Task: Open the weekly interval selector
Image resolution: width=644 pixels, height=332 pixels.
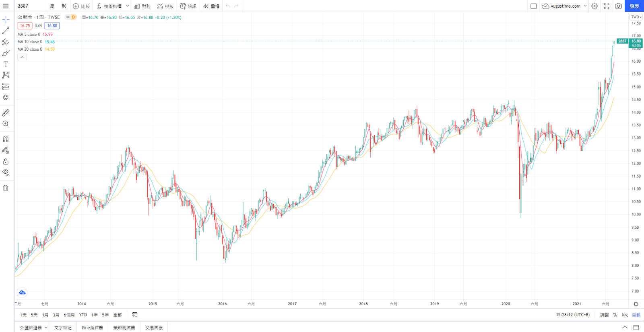Action: pyautogui.click(x=52, y=6)
